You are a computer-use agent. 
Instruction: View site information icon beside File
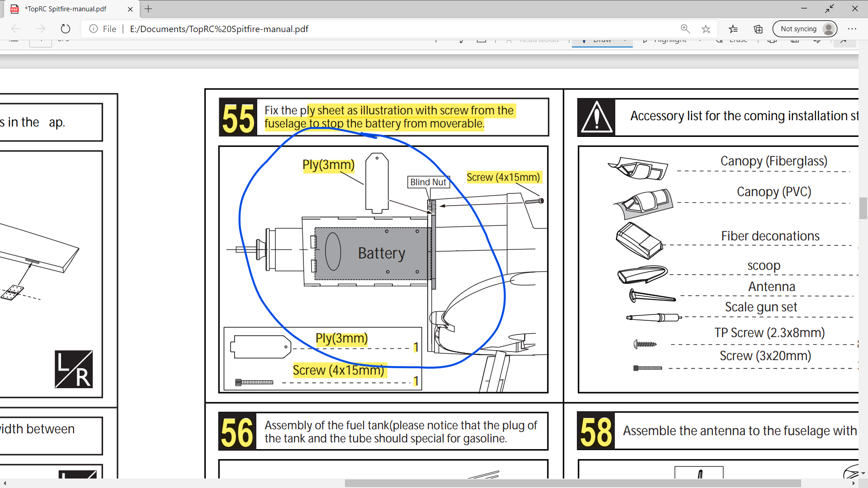94,29
